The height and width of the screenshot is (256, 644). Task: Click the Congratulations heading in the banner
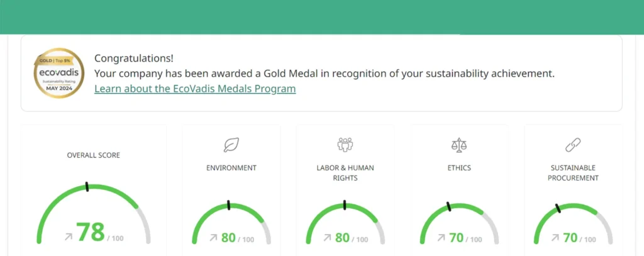coord(134,58)
